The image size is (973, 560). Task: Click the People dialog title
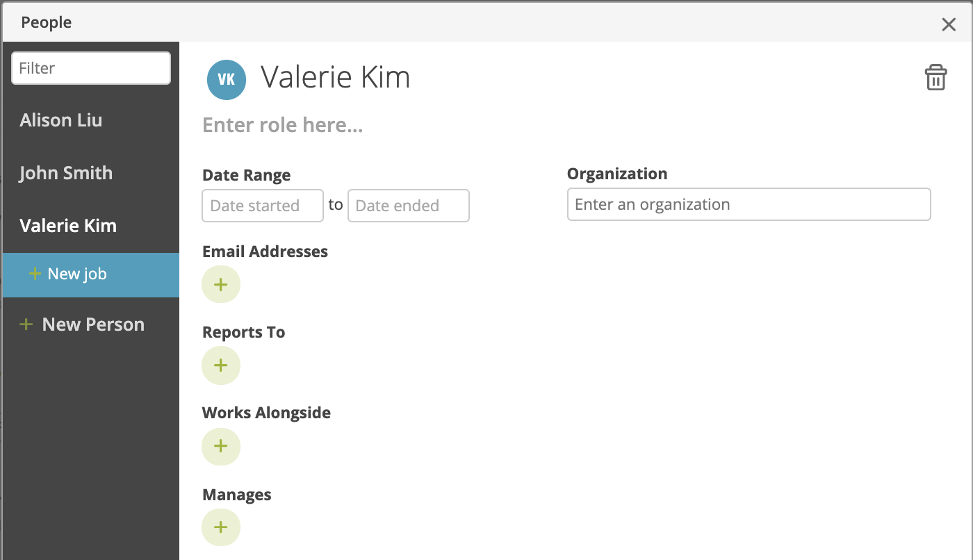point(47,22)
